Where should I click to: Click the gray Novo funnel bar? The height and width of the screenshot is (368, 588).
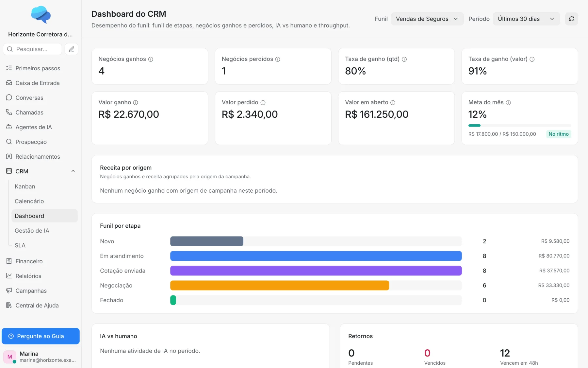click(x=207, y=241)
